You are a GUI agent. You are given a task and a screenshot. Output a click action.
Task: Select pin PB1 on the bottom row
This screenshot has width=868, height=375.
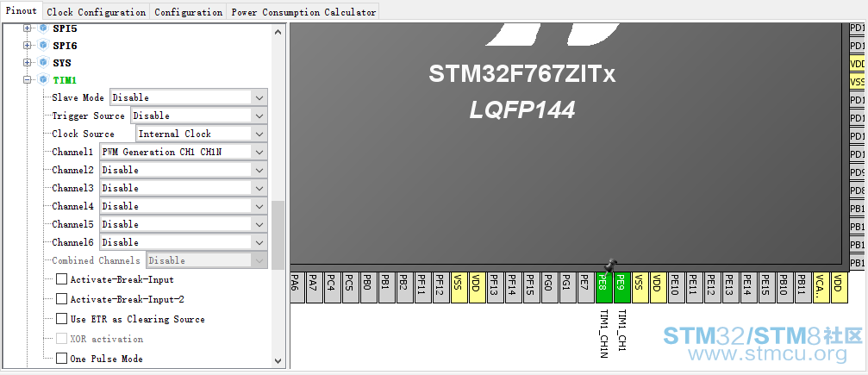386,287
